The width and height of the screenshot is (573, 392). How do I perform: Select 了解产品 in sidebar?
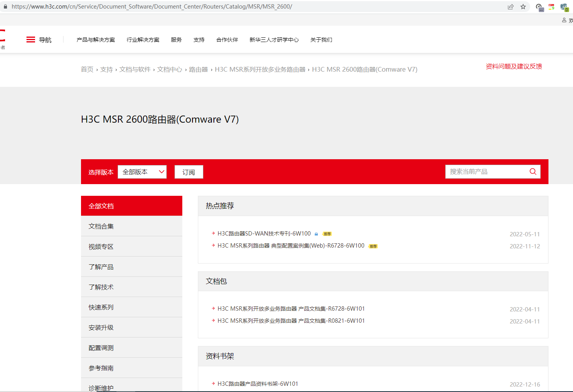132,267
